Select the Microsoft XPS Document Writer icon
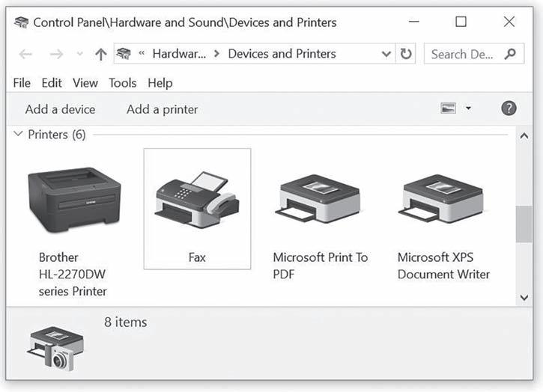Viewport: 543px width, 392px height. (441, 198)
